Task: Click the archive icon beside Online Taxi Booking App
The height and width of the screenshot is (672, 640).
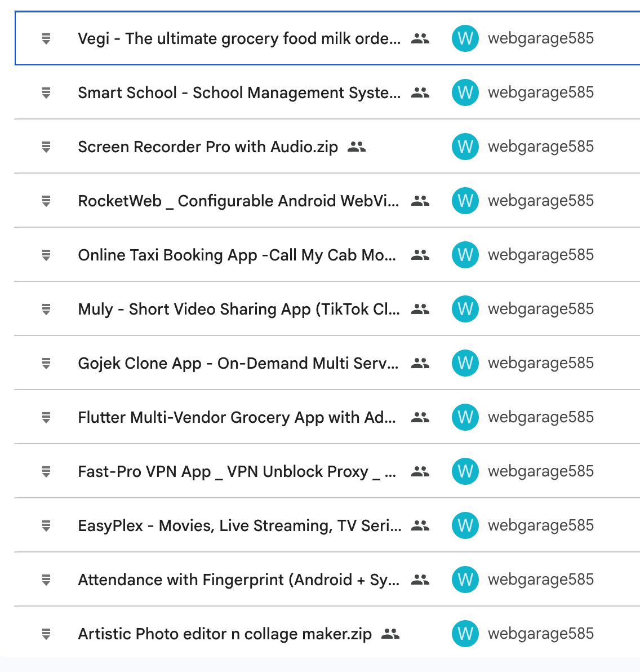Action: 46,255
